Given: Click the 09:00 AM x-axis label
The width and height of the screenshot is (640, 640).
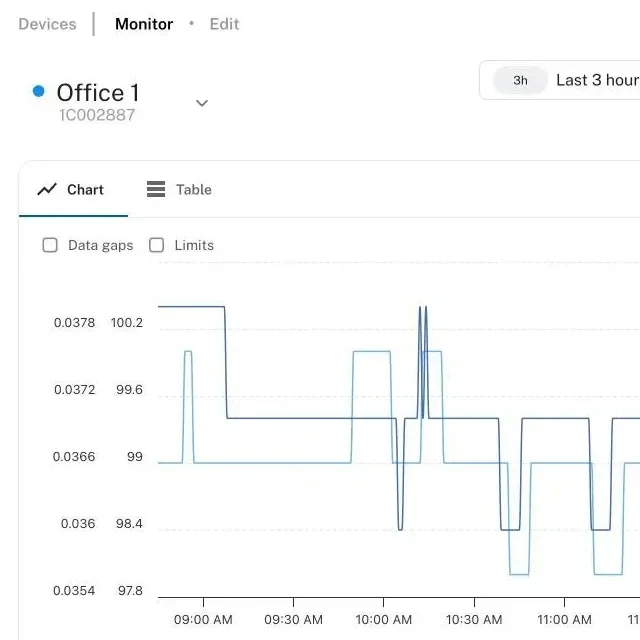Looking at the screenshot, I should click(x=203, y=620).
